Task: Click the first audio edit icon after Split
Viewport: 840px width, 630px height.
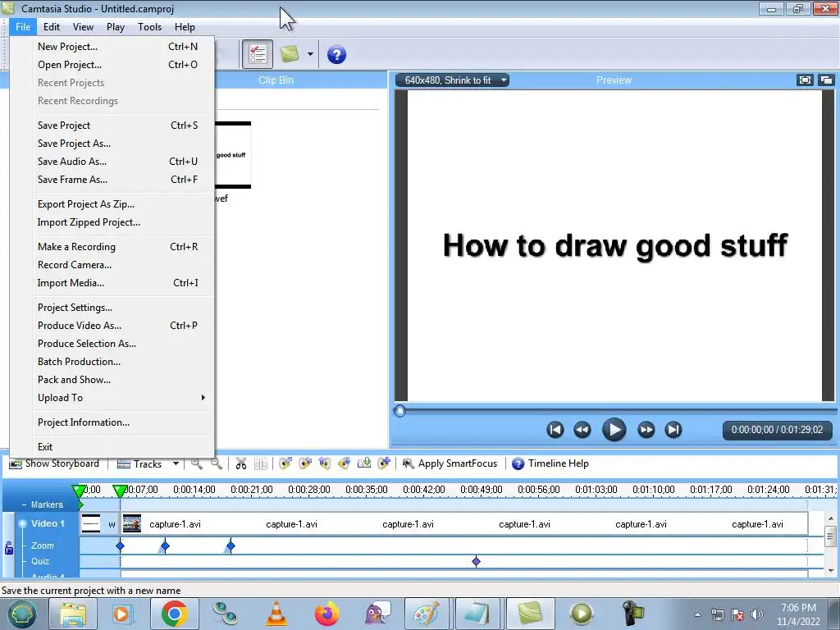Action: point(285,463)
